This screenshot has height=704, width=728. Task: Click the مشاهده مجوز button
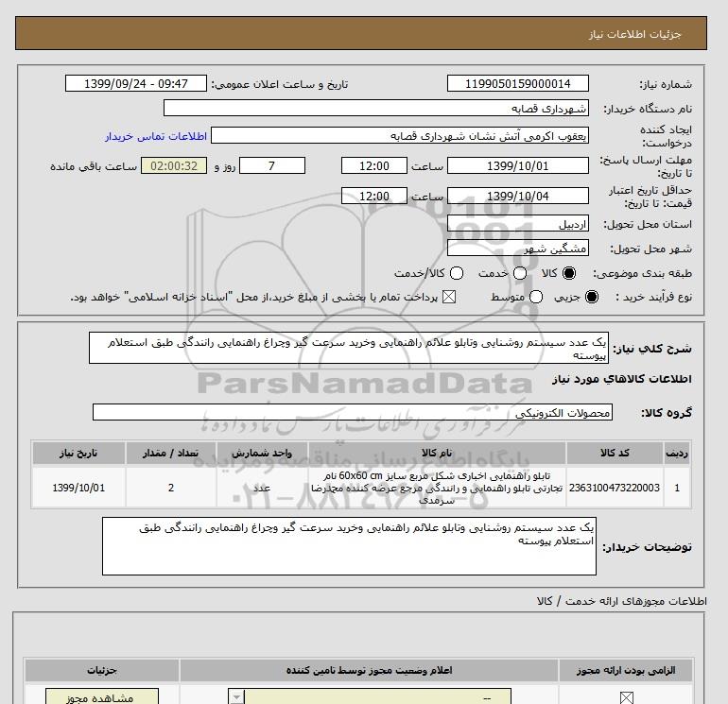(x=102, y=697)
